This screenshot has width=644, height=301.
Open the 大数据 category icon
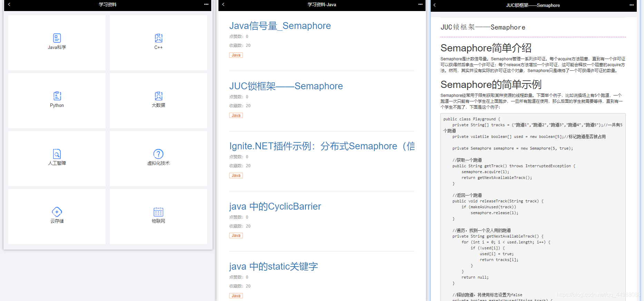coord(158,96)
